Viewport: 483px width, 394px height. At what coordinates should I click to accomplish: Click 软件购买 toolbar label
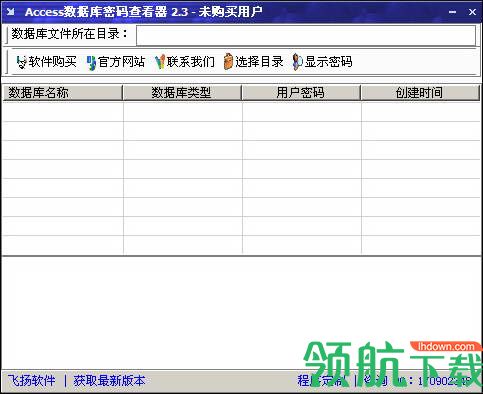(52, 62)
